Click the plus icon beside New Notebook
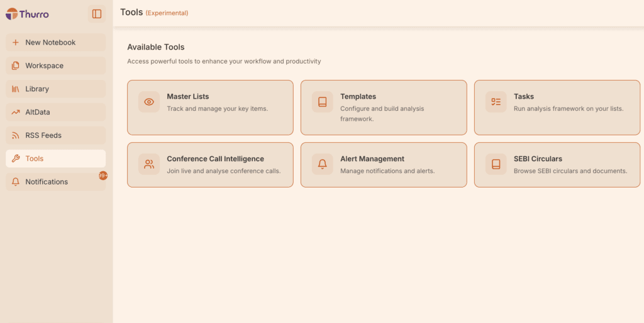The height and width of the screenshot is (323, 644). click(x=16, y=42)
